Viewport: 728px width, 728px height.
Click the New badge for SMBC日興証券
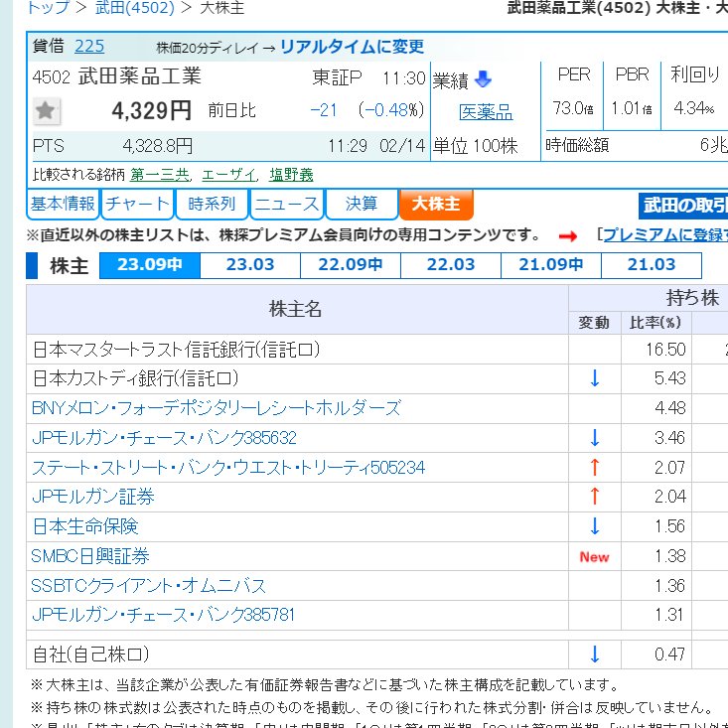click(x=594, y=556)
